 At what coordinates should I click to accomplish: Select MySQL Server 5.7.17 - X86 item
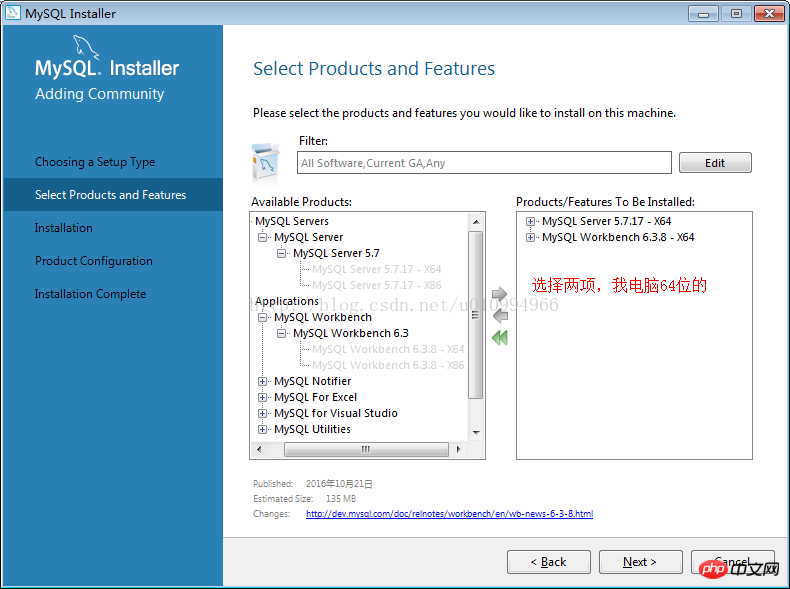coord(376,285)
